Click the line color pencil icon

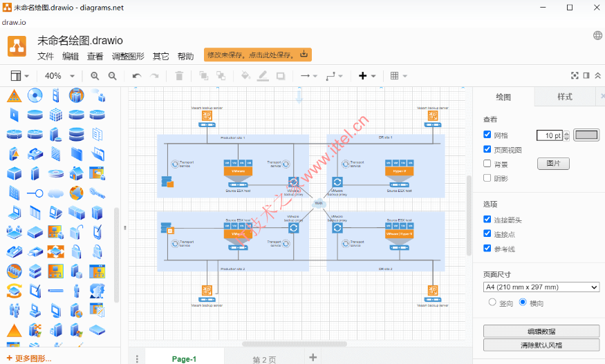click(263, 75)
